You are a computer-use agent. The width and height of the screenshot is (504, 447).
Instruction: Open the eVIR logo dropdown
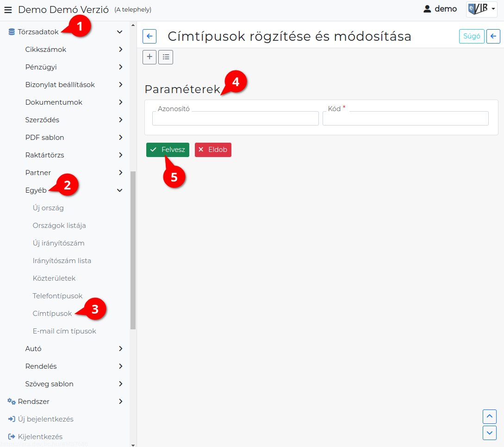pos(481,9)
